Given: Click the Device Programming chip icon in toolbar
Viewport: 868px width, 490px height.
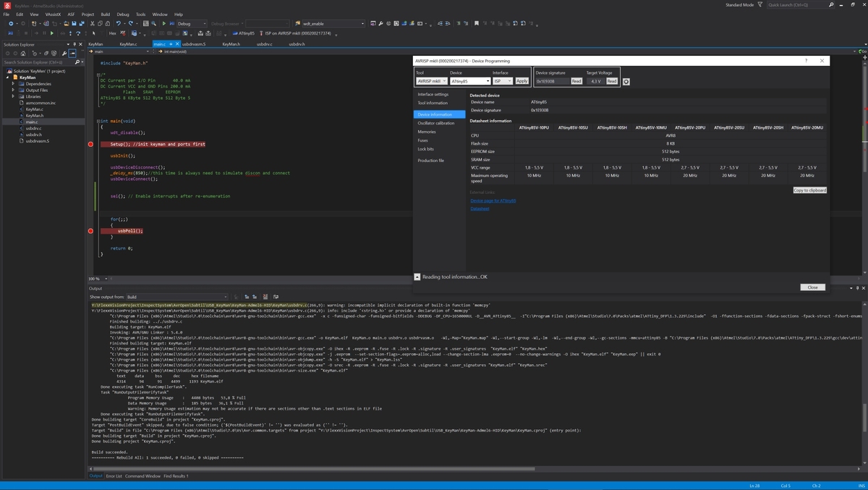Looking at the screenshot, I should tap(412, 23).
